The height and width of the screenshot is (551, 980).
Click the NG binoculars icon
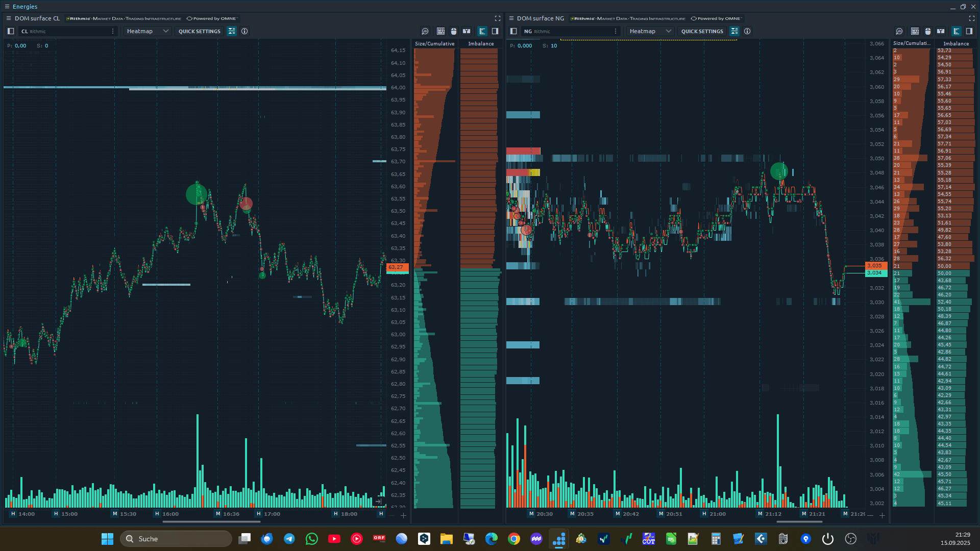tap(941, 31)
